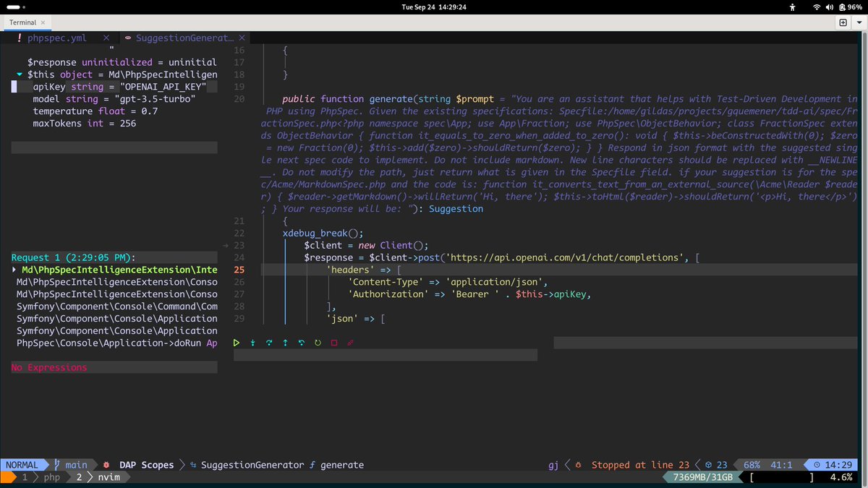Click the gj indicator in statusline

(554, 465)
